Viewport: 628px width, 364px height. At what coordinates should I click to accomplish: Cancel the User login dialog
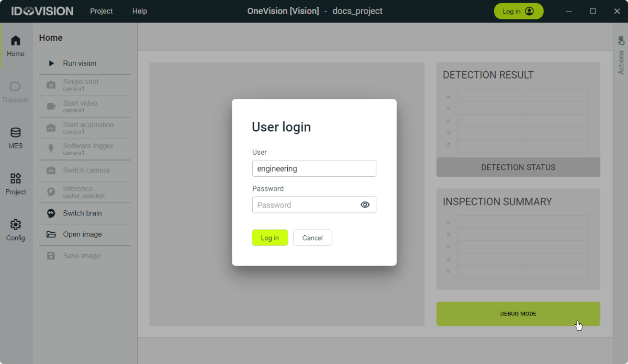pos(312,238)
